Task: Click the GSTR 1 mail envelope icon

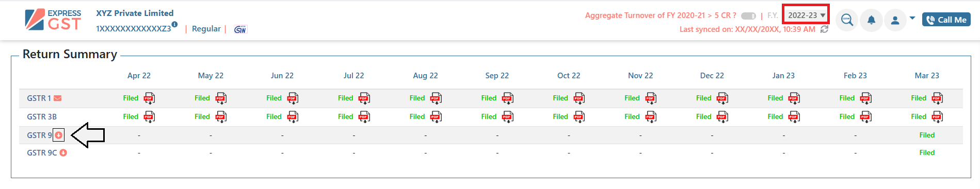Action: click(58, 98)
